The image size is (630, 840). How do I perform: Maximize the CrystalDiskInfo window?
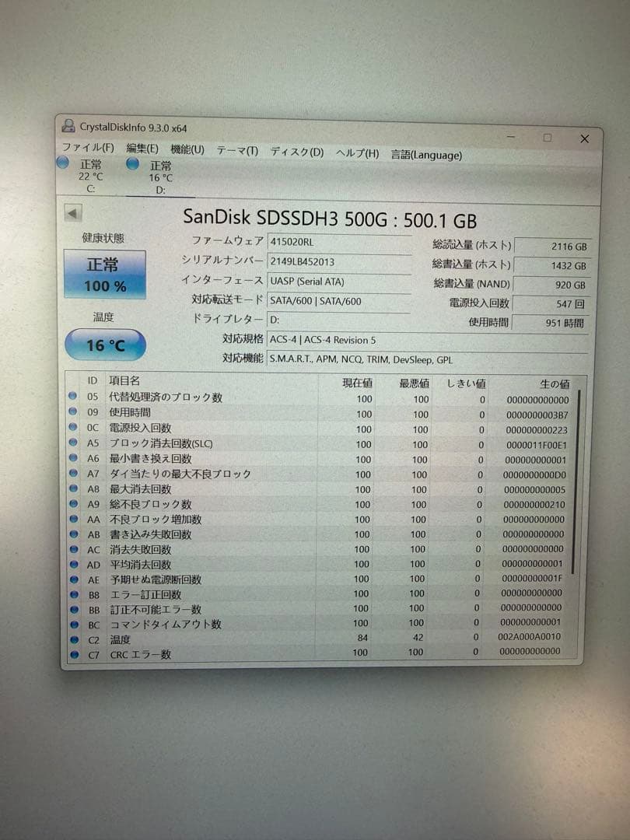[x=547, y=138]
